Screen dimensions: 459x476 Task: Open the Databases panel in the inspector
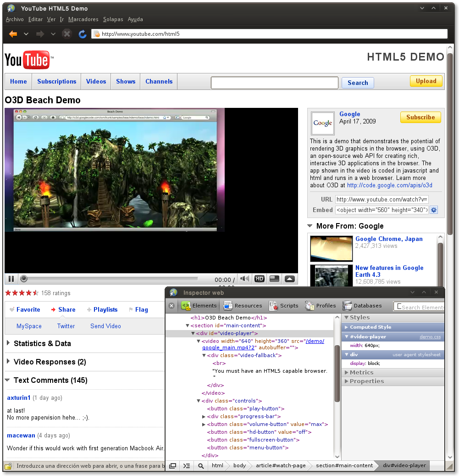(362, 306)
